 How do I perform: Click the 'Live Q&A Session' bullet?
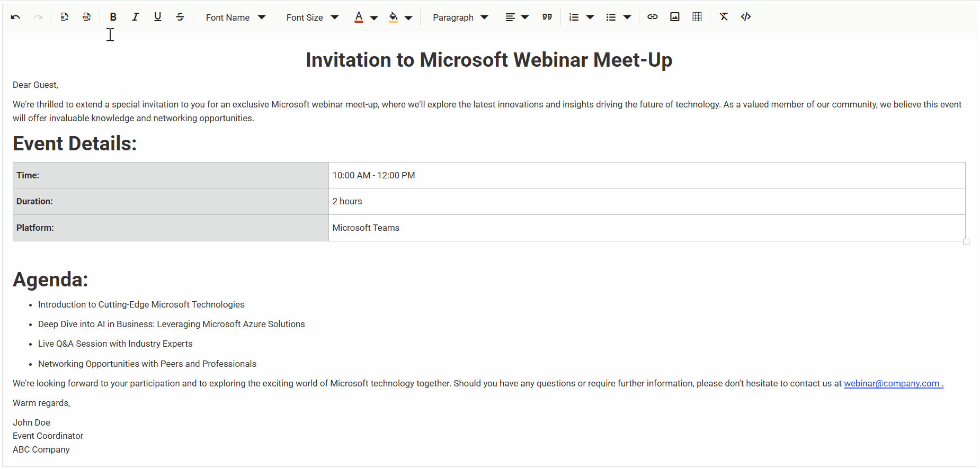pyautogui.click(x=115, y=344)
